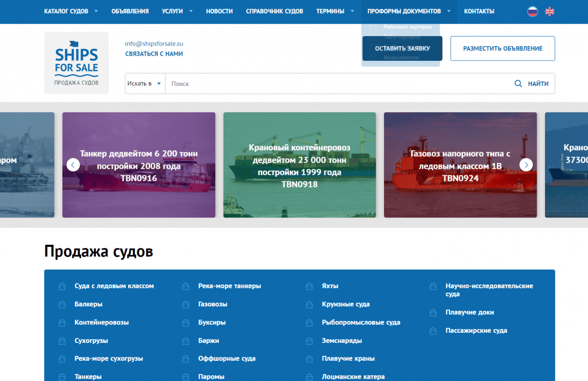Open the Плавучие краны category link

click(x=348, y=359)
